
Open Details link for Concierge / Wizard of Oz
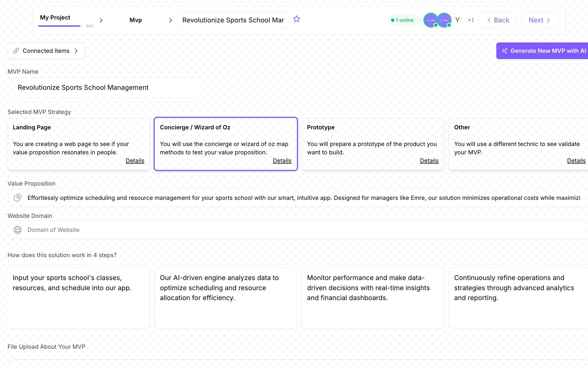(x=282, y=161)
